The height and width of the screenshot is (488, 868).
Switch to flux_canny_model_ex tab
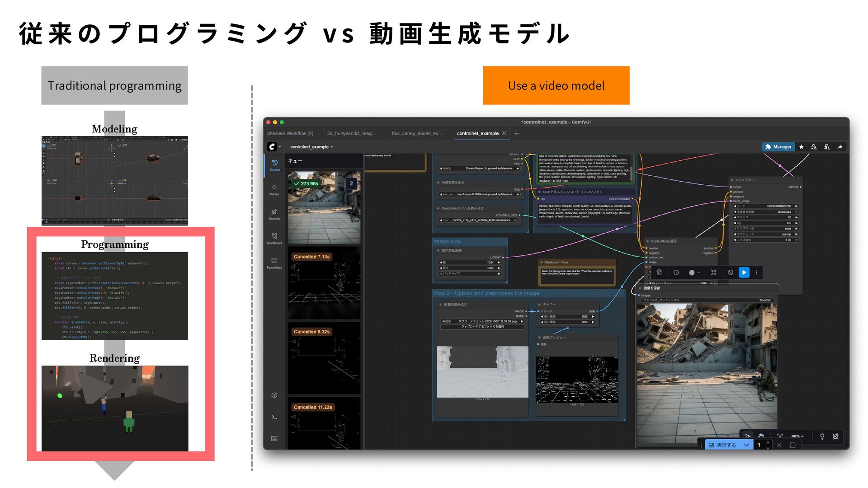coord(417,133)
